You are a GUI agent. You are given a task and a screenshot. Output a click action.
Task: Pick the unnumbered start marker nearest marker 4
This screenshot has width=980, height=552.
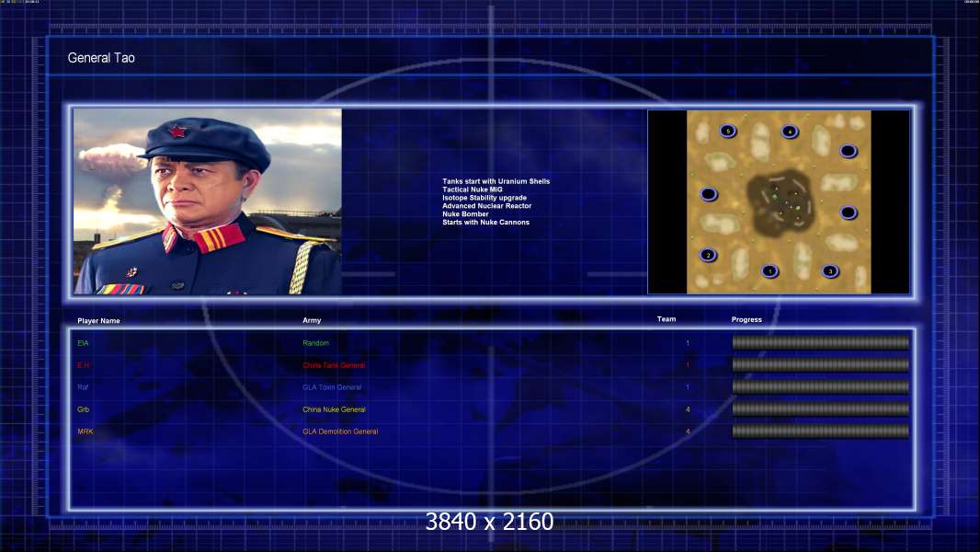point(849,151)
